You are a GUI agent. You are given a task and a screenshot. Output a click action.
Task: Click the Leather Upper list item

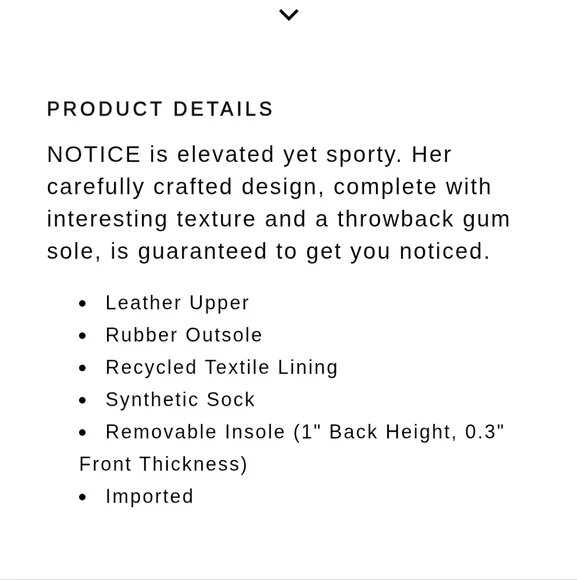click(x=178, y=303)
